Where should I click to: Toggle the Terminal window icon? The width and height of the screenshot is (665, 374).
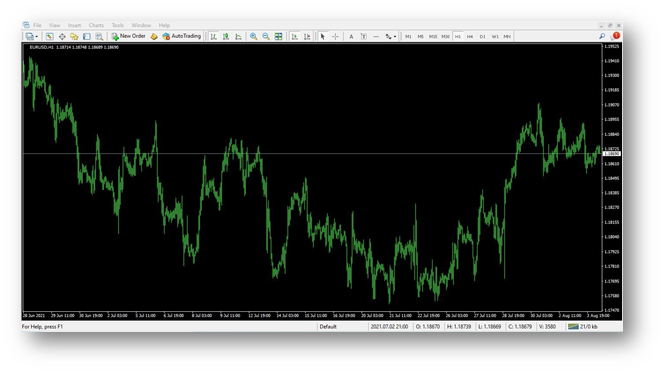[87, 36]
